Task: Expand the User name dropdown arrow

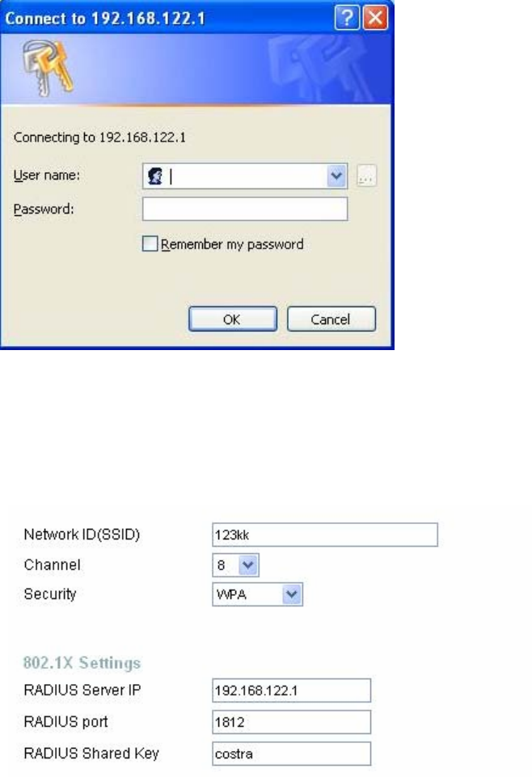Action: (x=336, y=176)
